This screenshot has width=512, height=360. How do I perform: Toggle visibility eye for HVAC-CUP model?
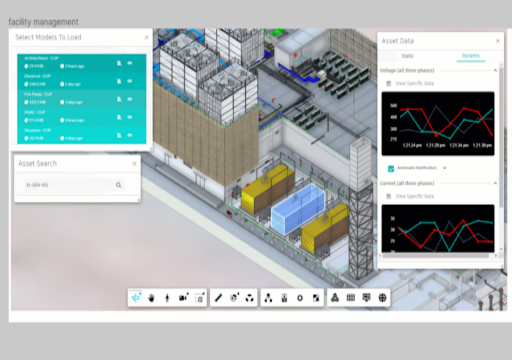coord(130,117)
